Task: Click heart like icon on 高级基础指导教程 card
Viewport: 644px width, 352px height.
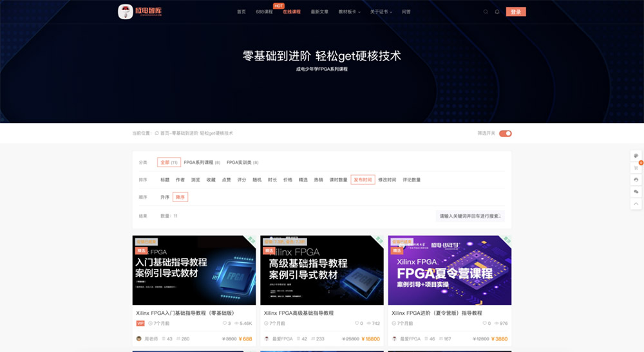Action: click(x=357, y=323)
